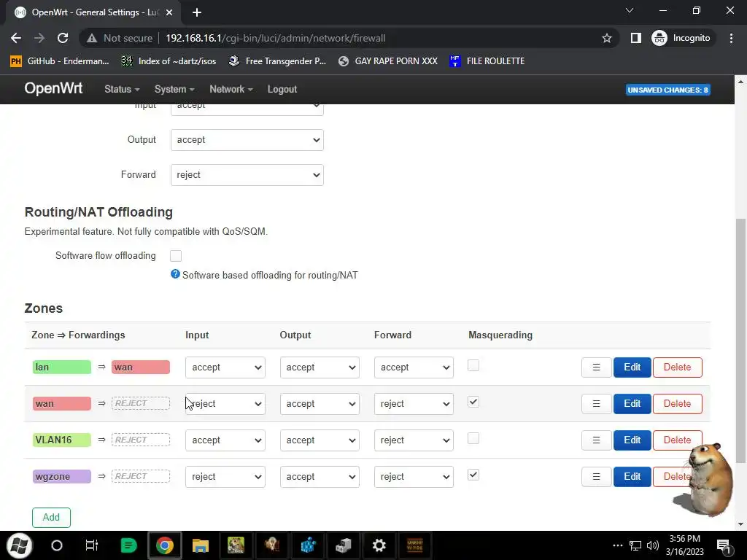Edit the lan zone

(632, 367)
